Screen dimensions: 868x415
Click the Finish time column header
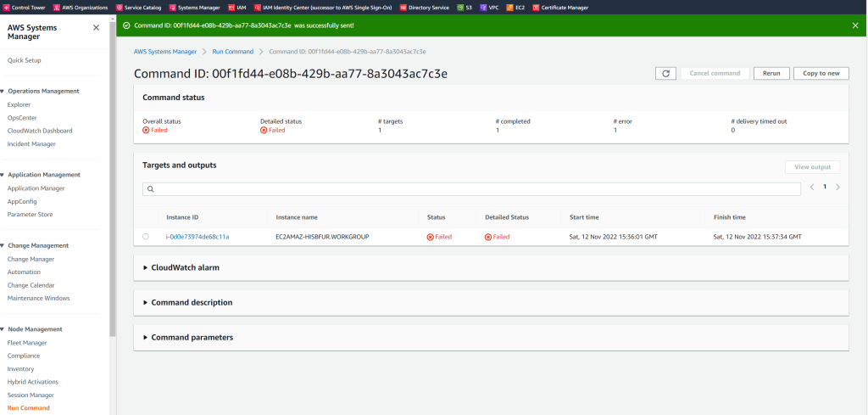click(730, 217)
